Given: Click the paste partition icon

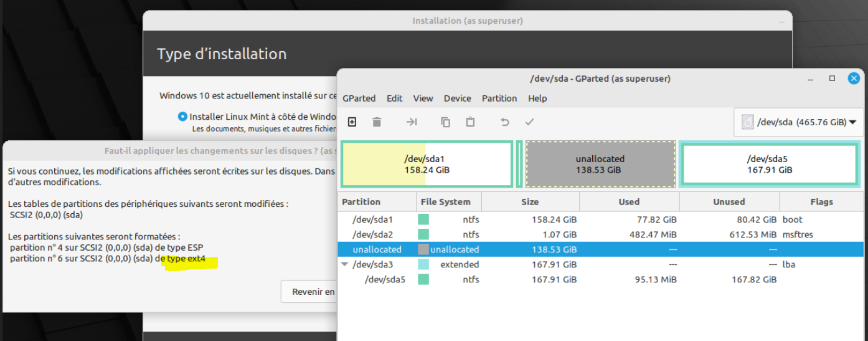Looking at the screenshot, I should 471,122.
